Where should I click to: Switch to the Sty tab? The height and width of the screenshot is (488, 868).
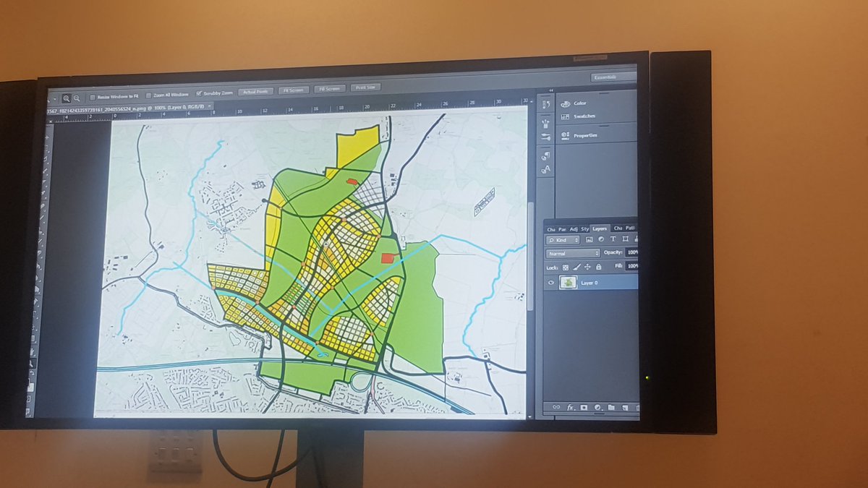(x=584, y=228)
